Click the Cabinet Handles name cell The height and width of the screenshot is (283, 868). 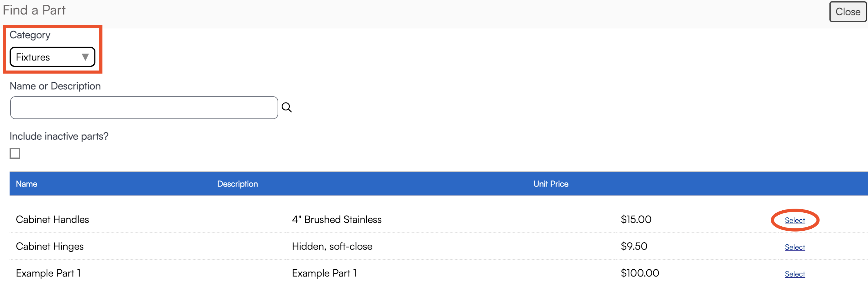point(53,220)
